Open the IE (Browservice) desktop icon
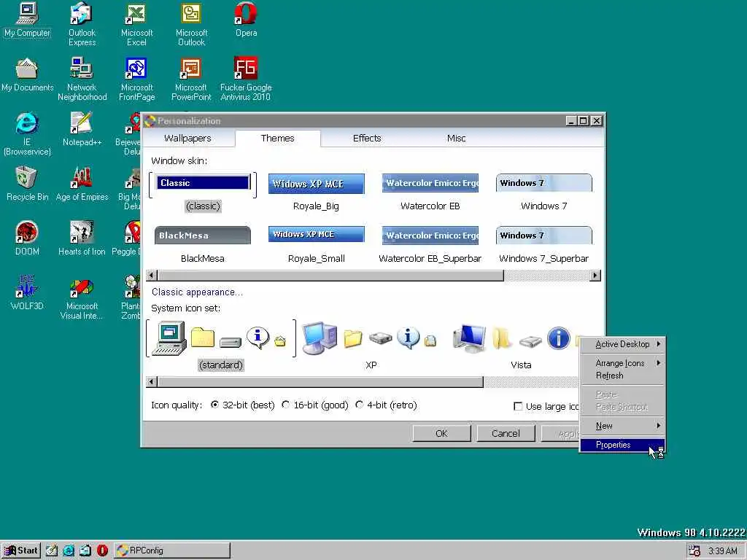This screenshot has width=747, height=560. point(27,134)
